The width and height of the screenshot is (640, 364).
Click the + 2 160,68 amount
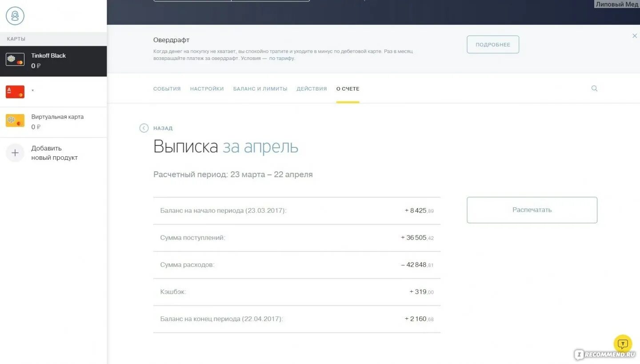[419, 319]
